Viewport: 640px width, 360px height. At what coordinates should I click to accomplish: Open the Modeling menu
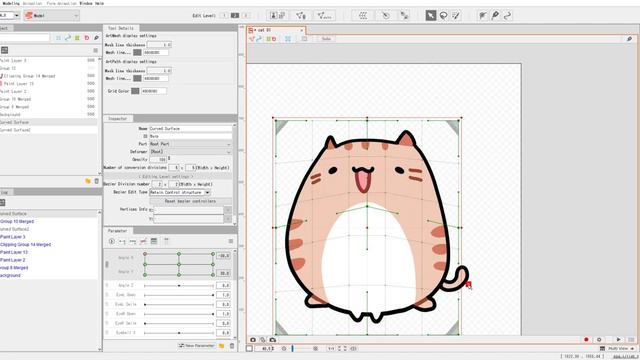(x=11, y=3)
